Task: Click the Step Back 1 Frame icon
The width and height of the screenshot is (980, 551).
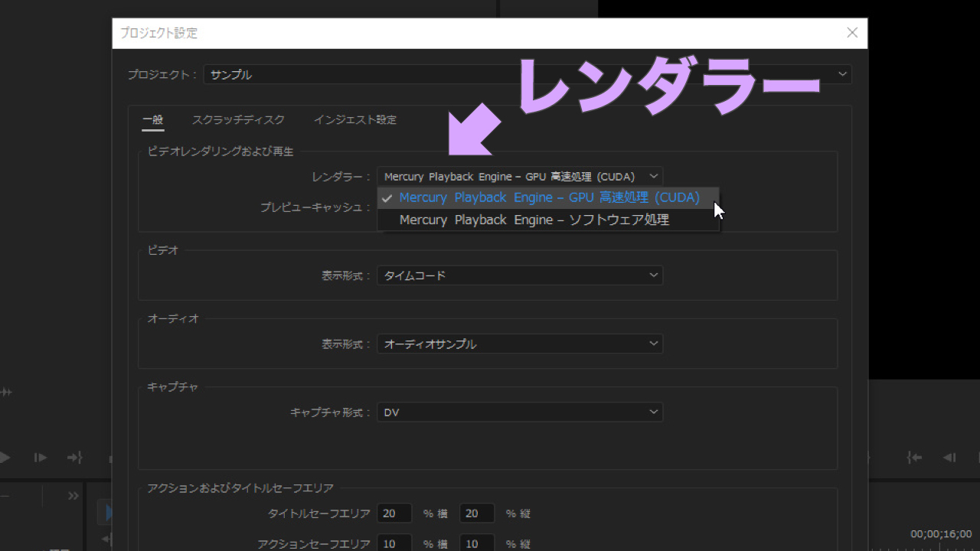Action: (x=949, y=458)
